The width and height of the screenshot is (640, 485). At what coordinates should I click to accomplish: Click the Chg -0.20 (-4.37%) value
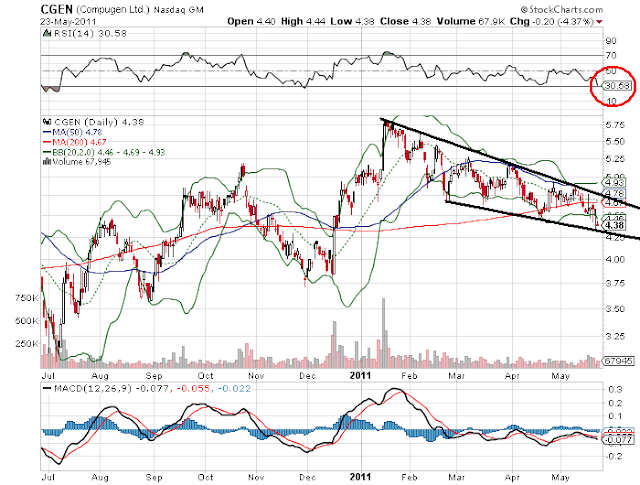pyautogui.click(x=551, y=21)
